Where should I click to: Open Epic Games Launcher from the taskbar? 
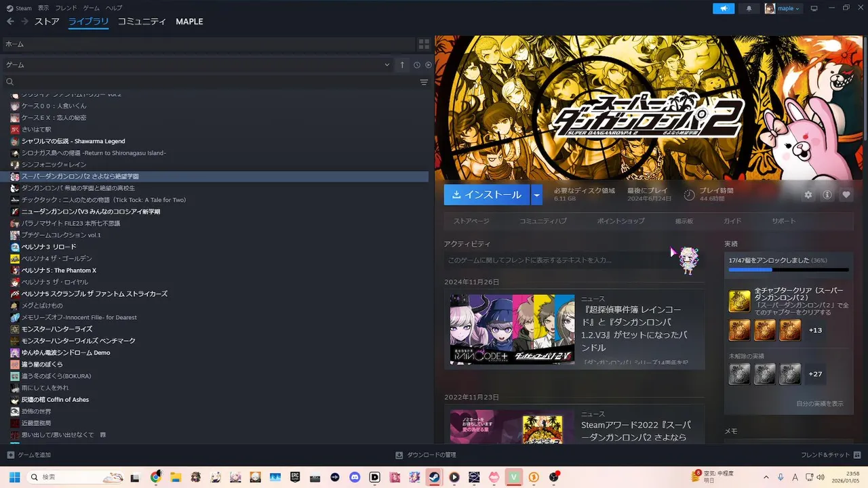pos(295,477)
